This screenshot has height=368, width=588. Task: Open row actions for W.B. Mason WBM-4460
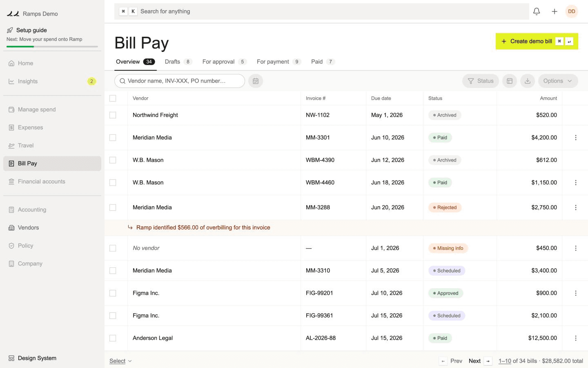point(576,183)
